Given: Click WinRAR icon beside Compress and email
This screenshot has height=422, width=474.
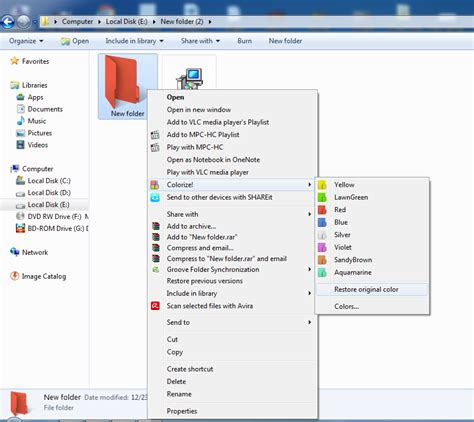Looking at the screenshot, I should pos(156,248).
